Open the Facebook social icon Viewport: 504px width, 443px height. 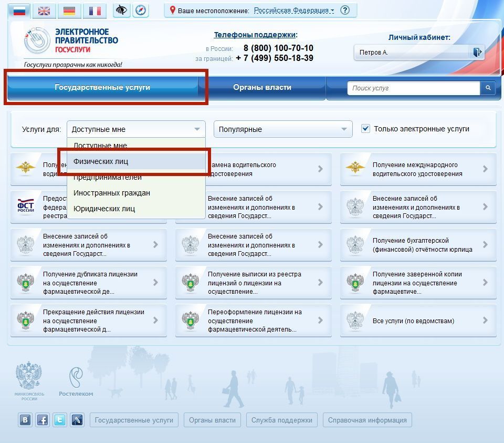coord(43,420)
